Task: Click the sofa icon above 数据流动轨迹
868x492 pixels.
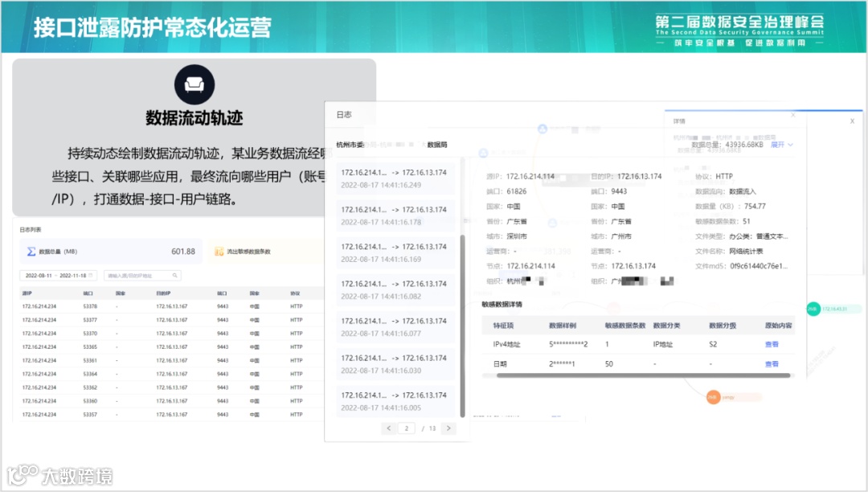Action: (x=194, y=84)
